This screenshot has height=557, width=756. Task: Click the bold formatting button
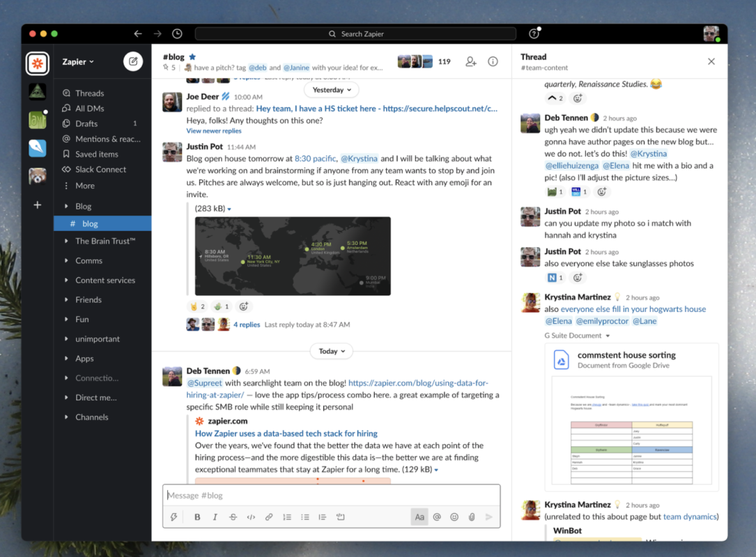click(197, 517)
